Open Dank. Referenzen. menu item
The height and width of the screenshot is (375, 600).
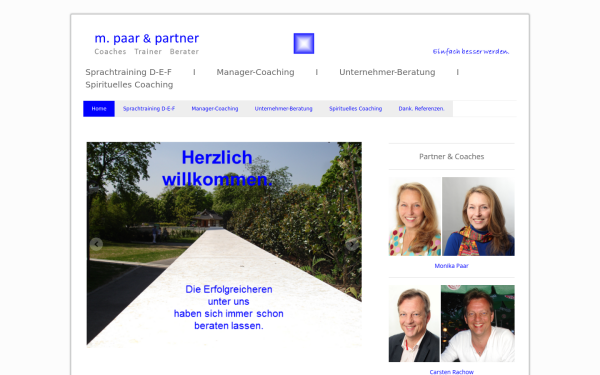click(421, 109)
